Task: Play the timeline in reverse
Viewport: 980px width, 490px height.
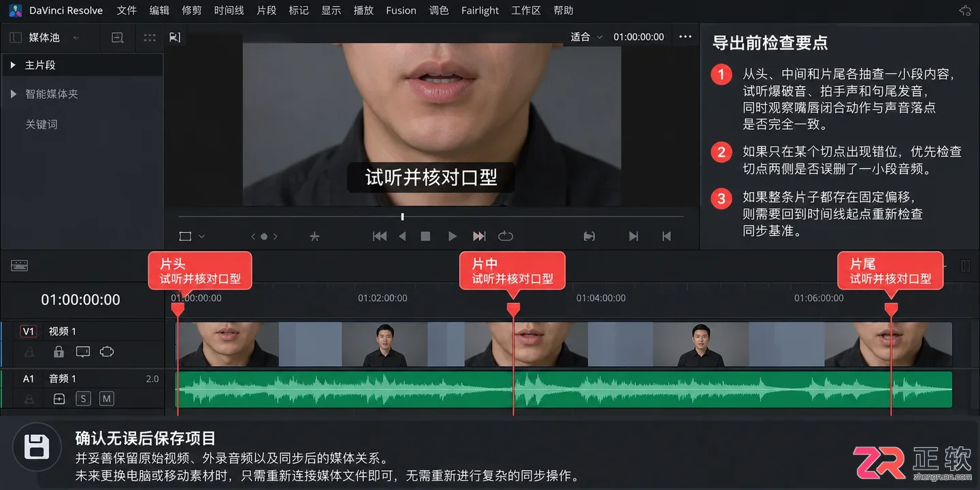Action: 402,236
